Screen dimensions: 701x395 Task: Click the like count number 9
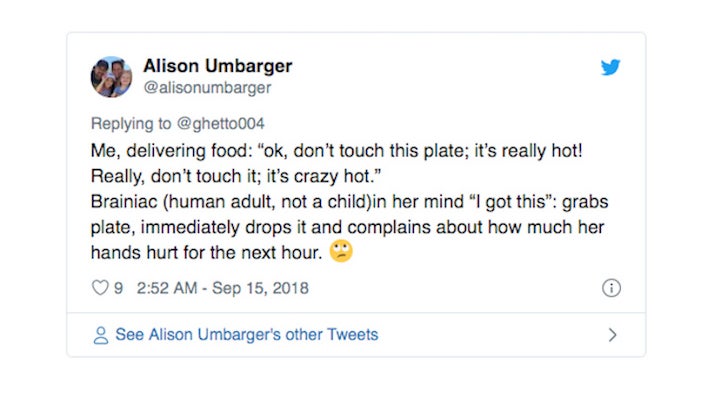click(118, 288)
